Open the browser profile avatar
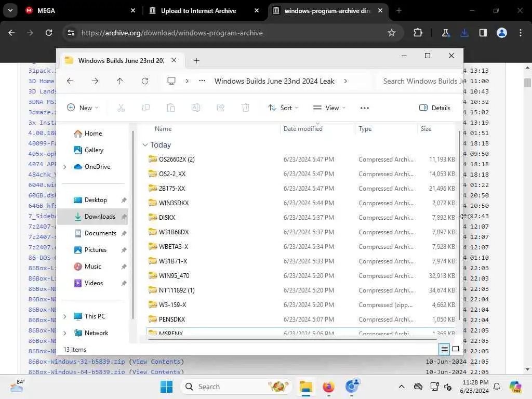Image resolution: width=532 pixels, height=399 pixels. pos(502,33)
